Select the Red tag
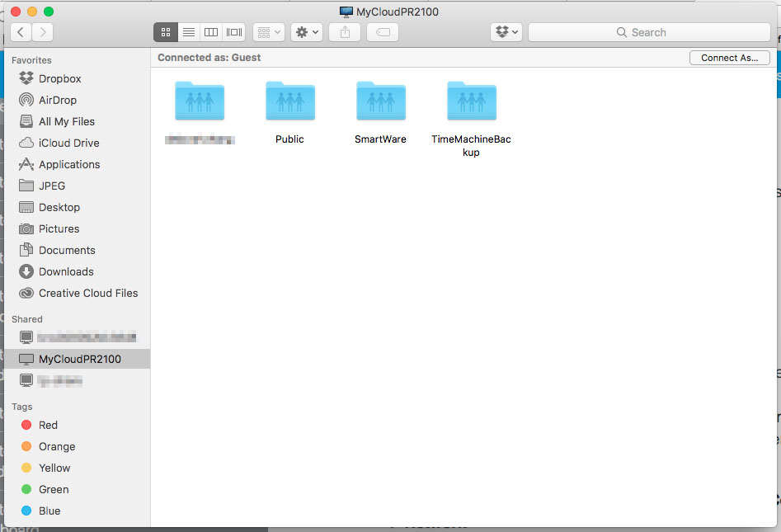This screenshot has height=532, width=781. pos(77,425)
